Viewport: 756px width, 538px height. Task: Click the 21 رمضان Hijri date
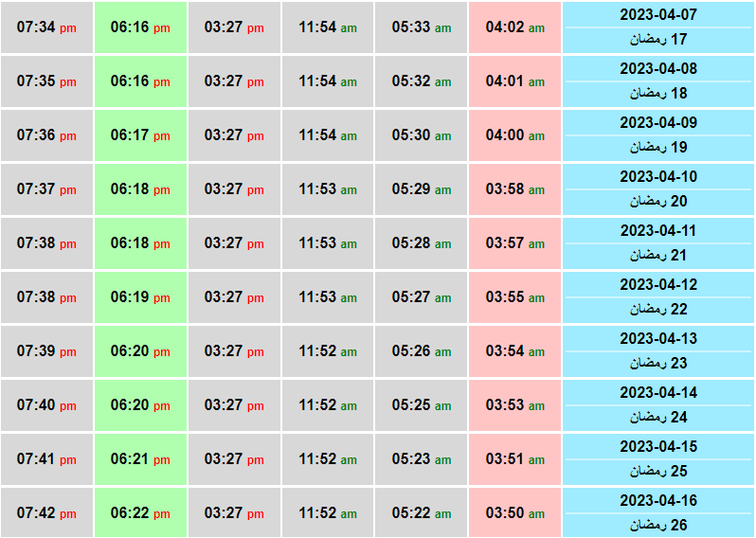click(657, 255)
